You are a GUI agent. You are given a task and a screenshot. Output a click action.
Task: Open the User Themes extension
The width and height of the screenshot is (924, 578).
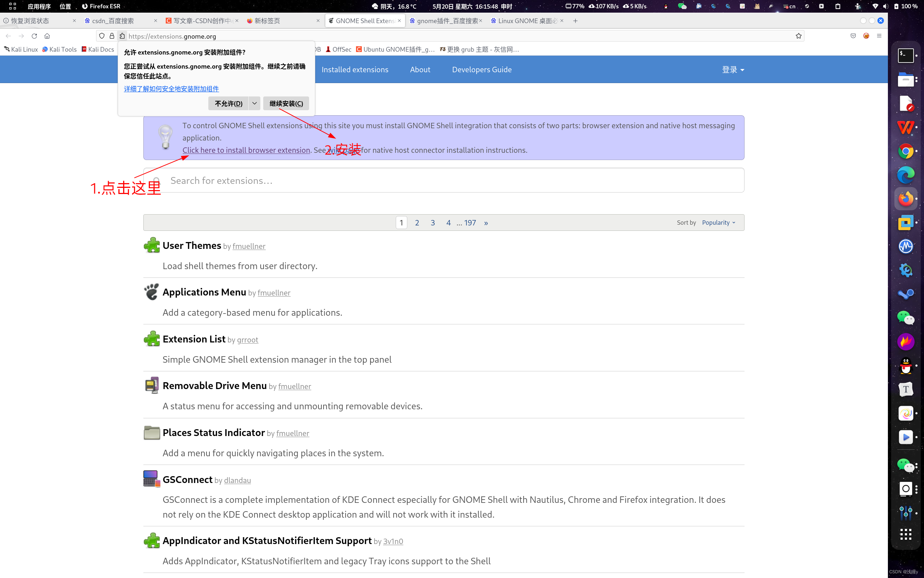(192, 245)
